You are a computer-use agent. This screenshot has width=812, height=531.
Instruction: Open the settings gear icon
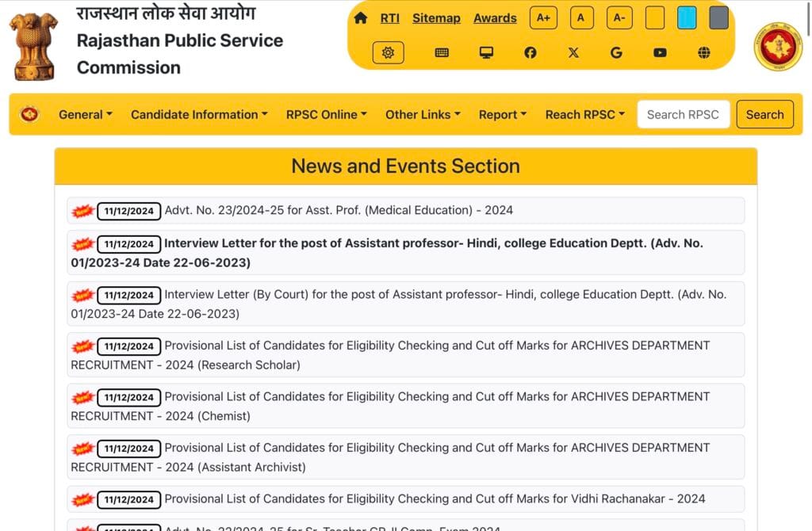coord(388,53)
